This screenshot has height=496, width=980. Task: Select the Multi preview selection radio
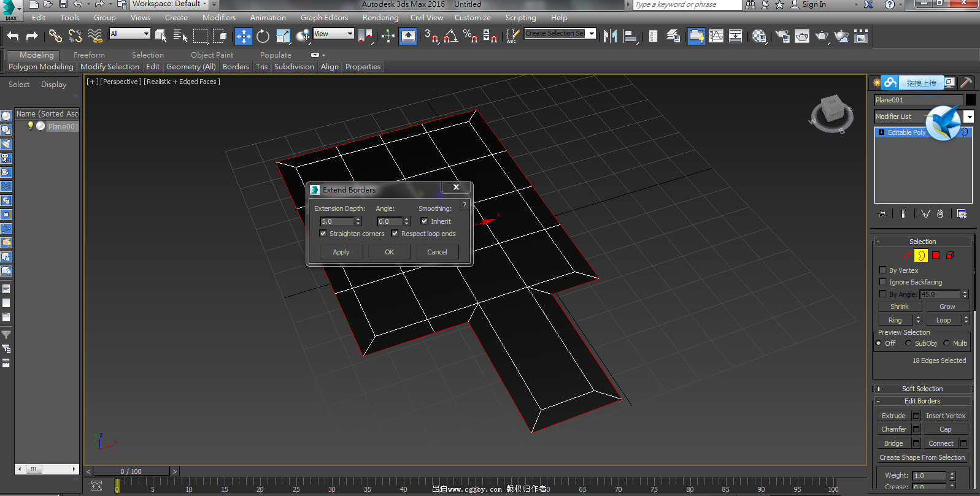(x=946, y=343)
